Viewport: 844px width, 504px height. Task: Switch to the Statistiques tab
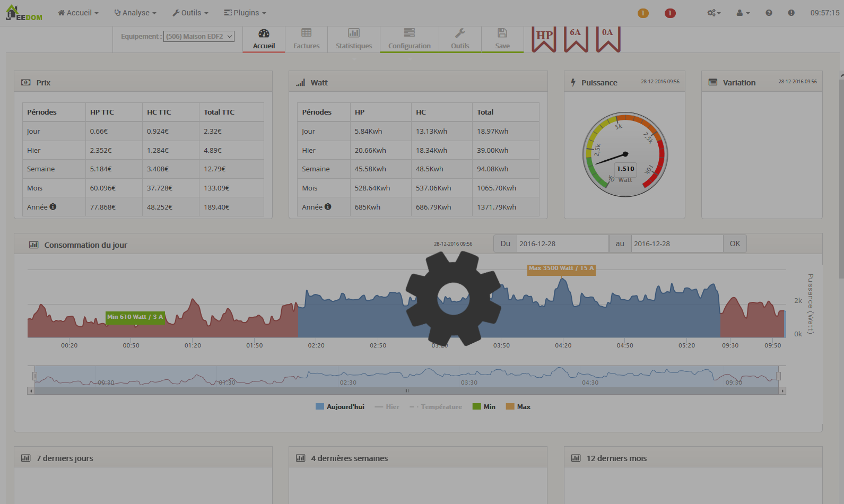354,39
